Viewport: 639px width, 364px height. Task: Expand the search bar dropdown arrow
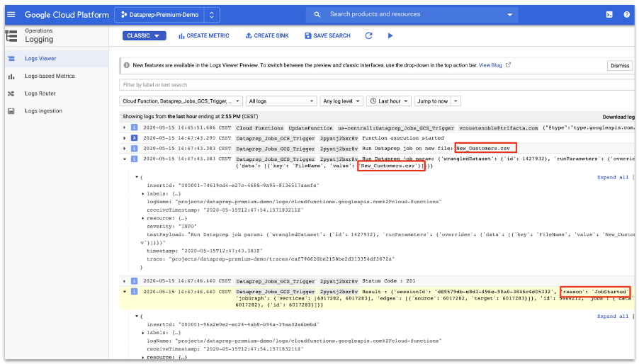point(510,15)
